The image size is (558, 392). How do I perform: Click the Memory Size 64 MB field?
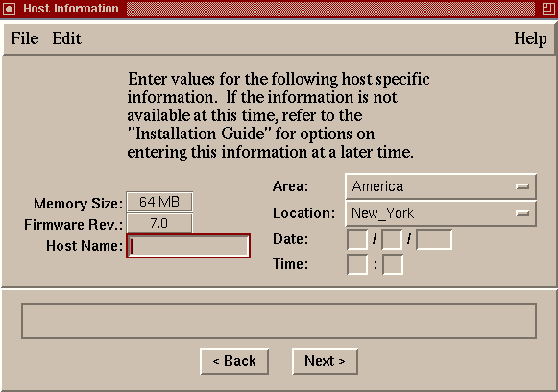(159, 202)
